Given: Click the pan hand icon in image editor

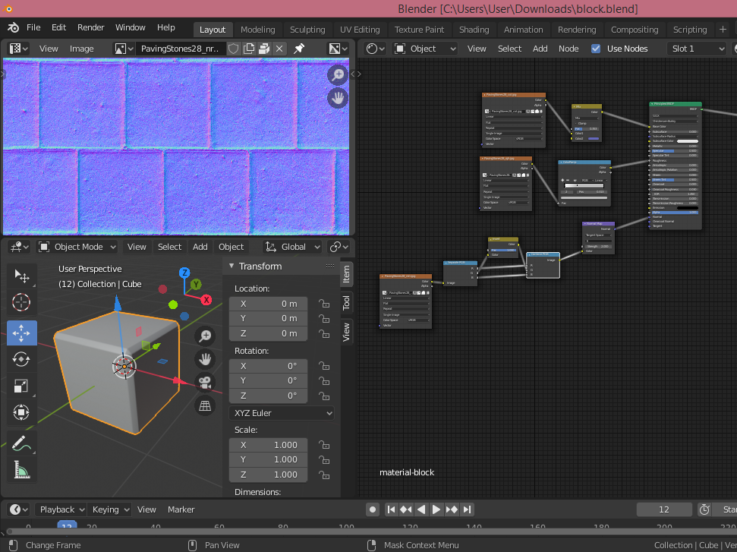Looking at the screenshot, I should [x=337, y=98].
